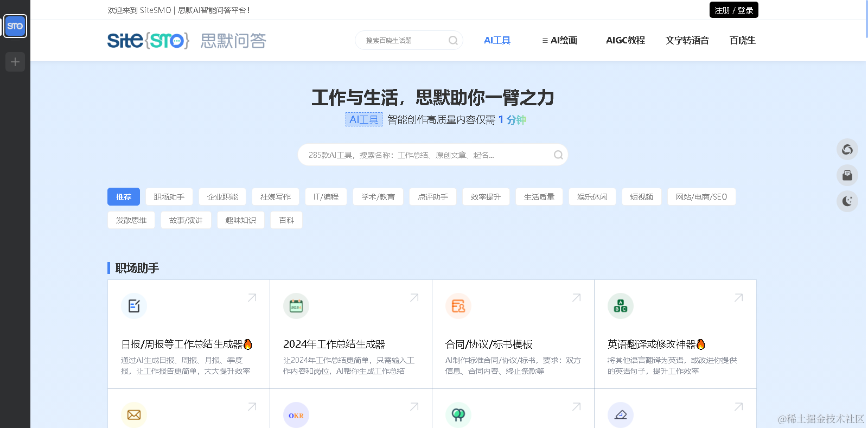The height and width of the screenshot is (428, 868).
Task: Open the 百晓生 nav item
Action: pos(743,40)
